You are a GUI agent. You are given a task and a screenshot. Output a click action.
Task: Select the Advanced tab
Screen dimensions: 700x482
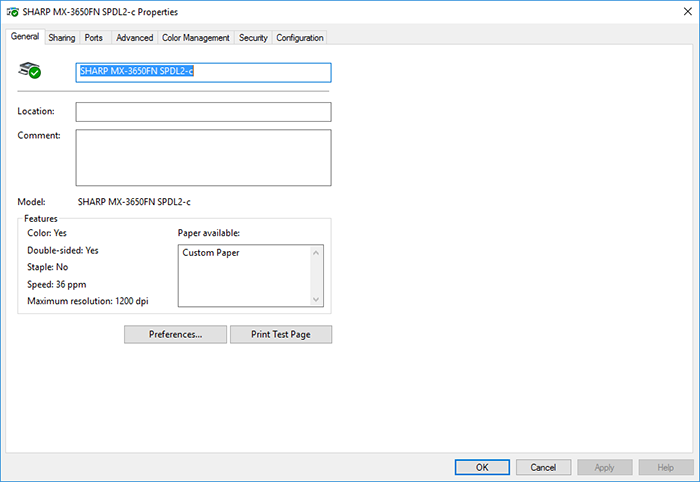point(134,37)
